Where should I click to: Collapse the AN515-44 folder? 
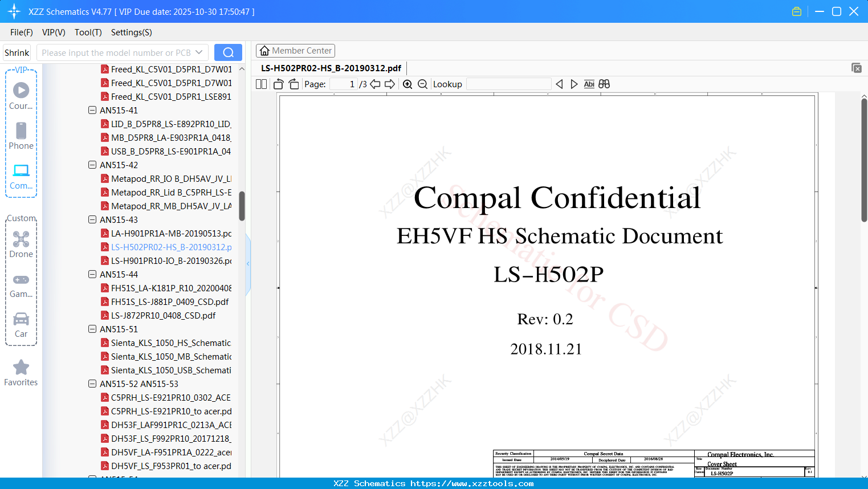tap(92, 274)
